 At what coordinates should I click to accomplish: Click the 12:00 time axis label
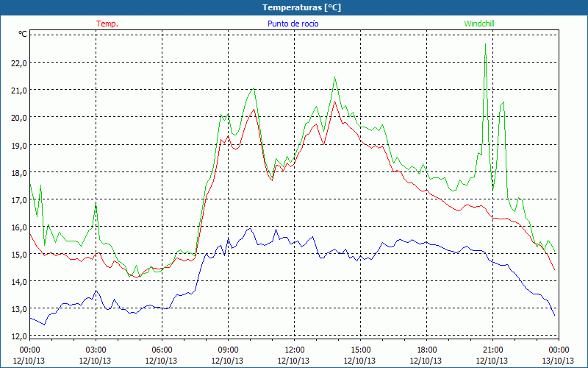click(294, 350)
